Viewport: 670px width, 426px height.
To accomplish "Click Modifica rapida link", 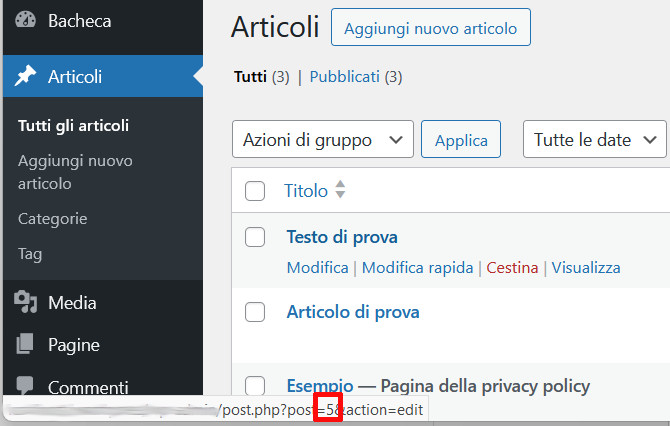I will (x=417, y=267).
